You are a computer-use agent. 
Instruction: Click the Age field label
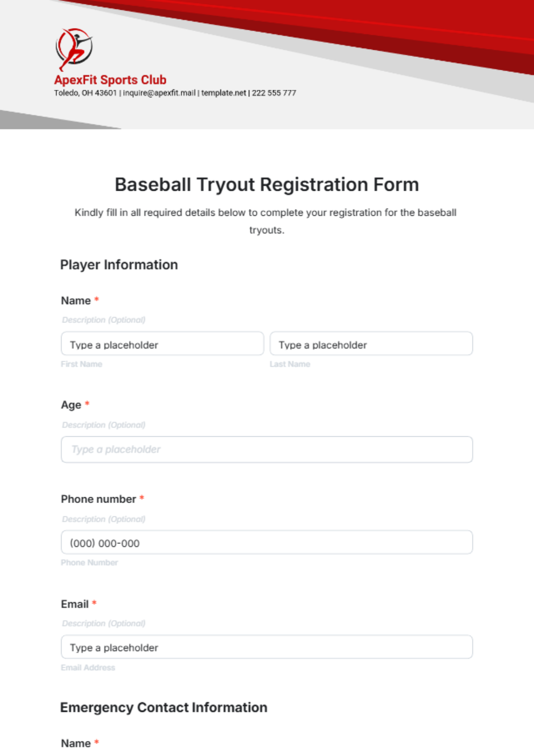point(71,405)
